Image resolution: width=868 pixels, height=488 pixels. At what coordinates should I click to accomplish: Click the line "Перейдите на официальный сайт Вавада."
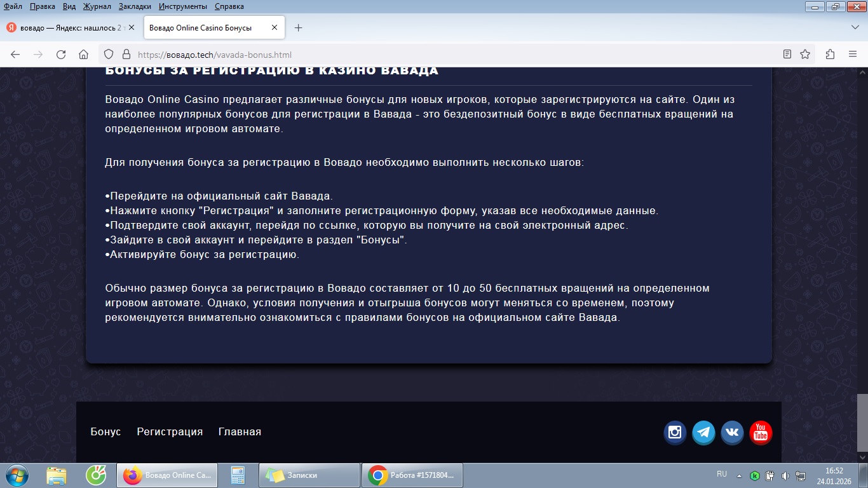click(x=219, y=196)
